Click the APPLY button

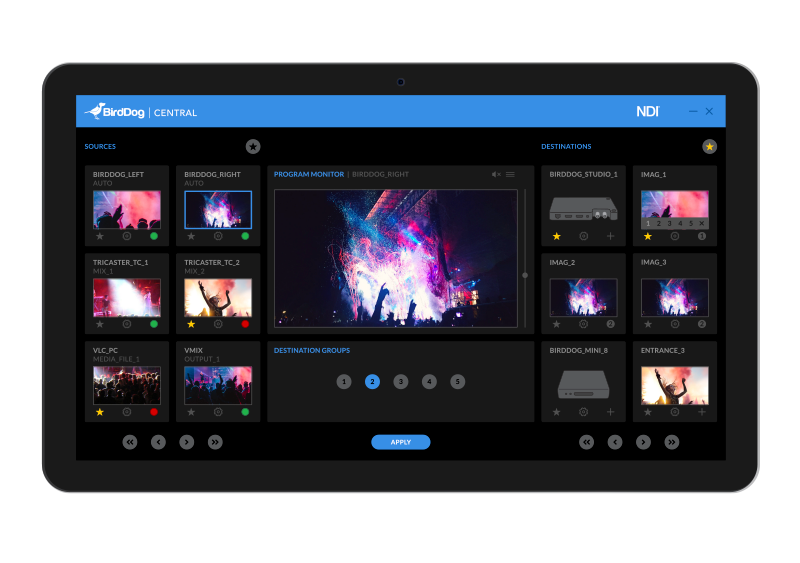tap(401, 442)
